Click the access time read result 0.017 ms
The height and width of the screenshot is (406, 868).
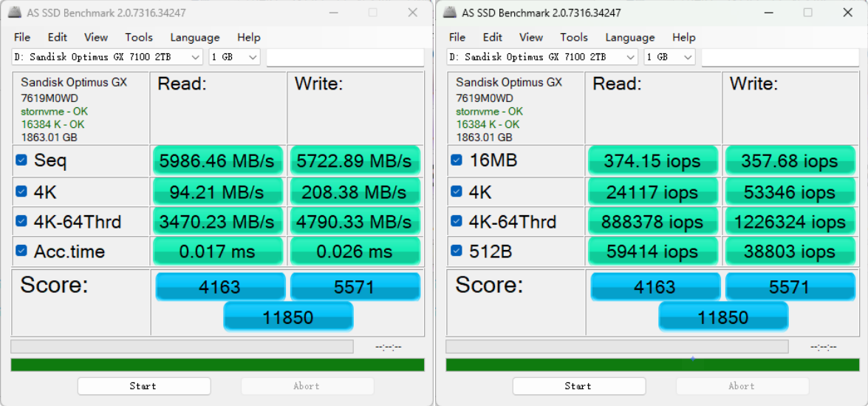coord(217,251)
